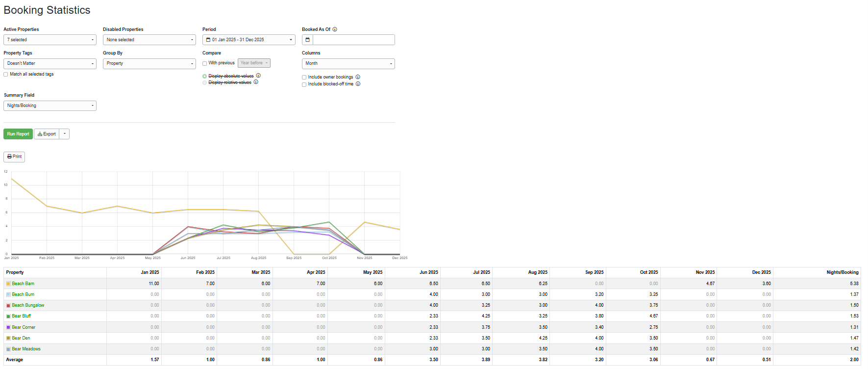Click Bear Meadows' Nights/Booking value 1.42
The image size is (868, 370).
(854, 349)
